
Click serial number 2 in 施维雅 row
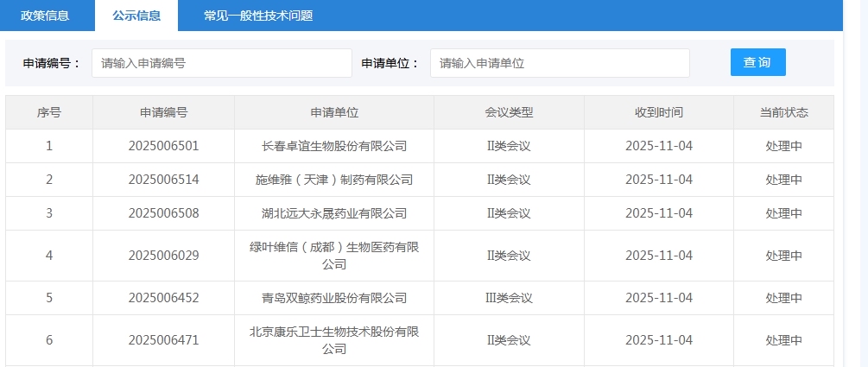[x=49, y=180]
